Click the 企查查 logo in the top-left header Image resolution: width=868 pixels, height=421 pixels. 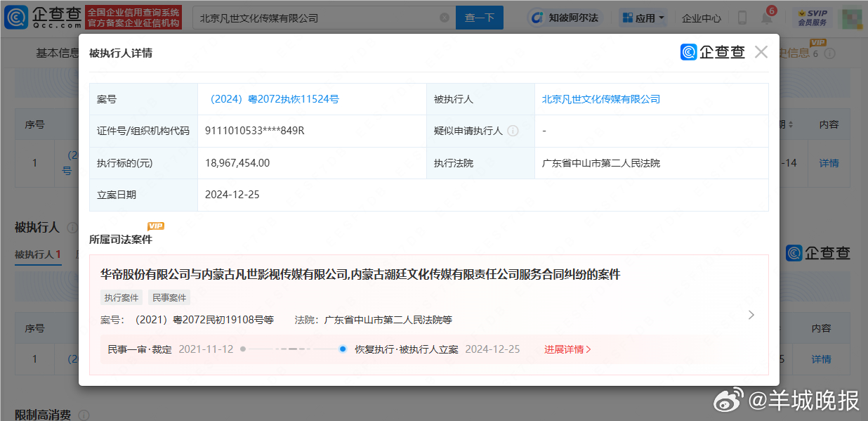coord(44,17)
